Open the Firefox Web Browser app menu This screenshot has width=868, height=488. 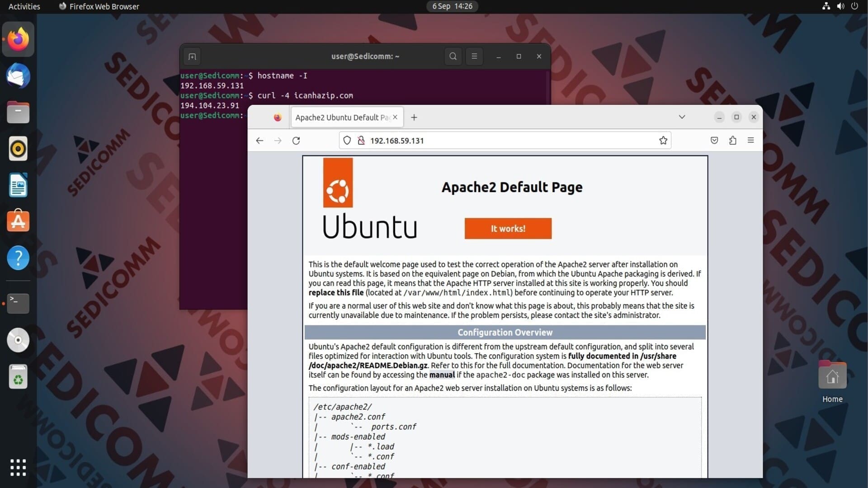click(x=99, y=6)
